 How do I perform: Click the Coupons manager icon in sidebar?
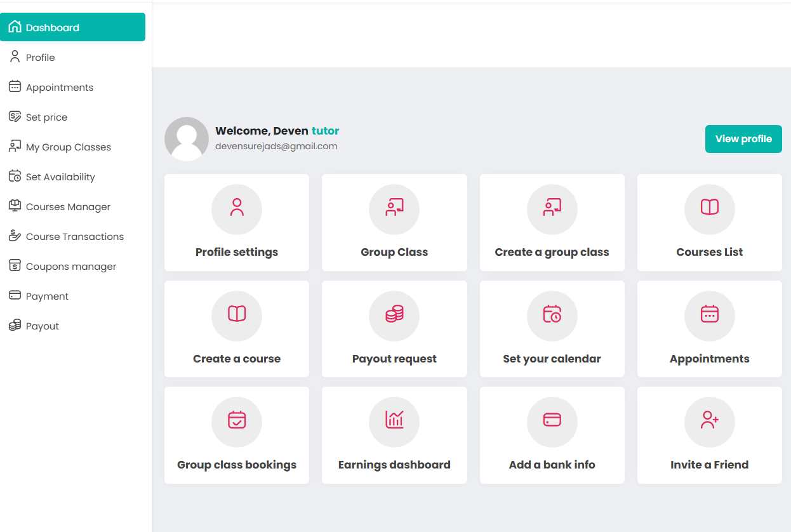tap(15, 266)
